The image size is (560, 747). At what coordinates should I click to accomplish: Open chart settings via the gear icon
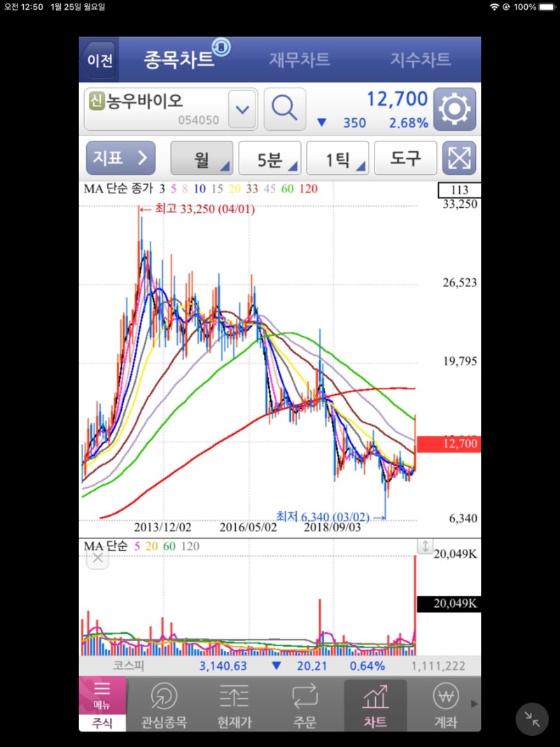click(x=454, y=109)
